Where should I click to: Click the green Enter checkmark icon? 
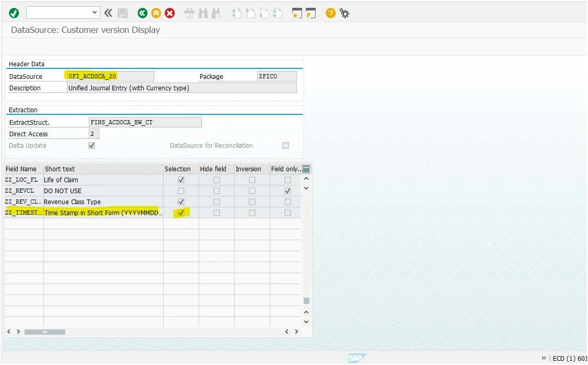14,13
